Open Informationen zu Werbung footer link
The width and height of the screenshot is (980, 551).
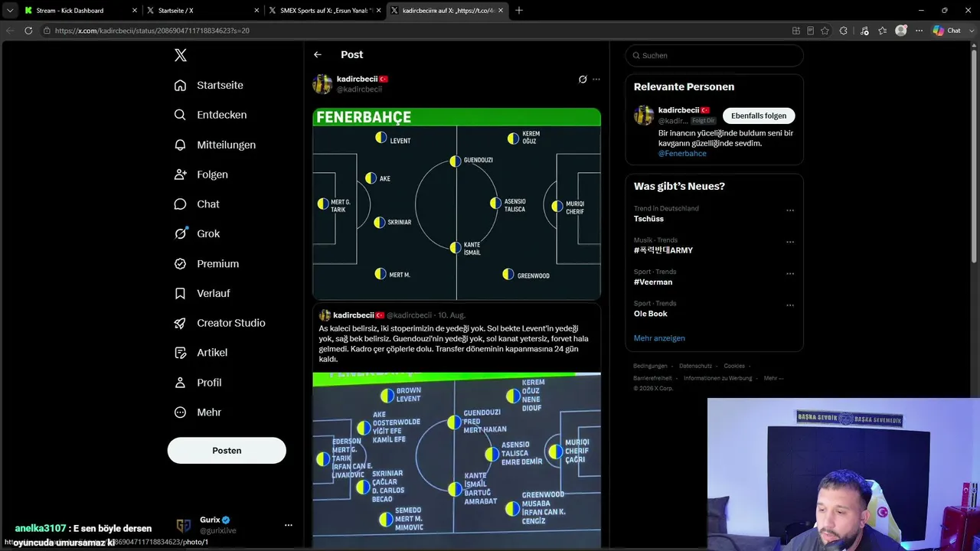pos(718,378)
